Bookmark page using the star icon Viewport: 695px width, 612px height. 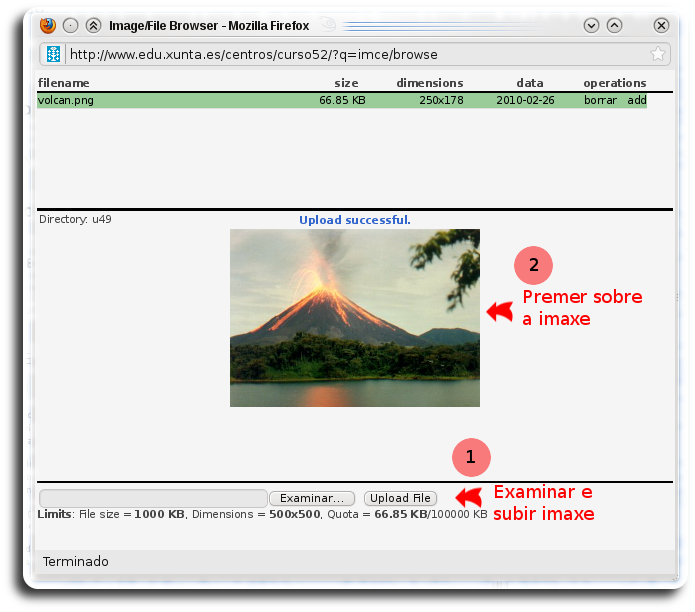[x=657, y=54]
